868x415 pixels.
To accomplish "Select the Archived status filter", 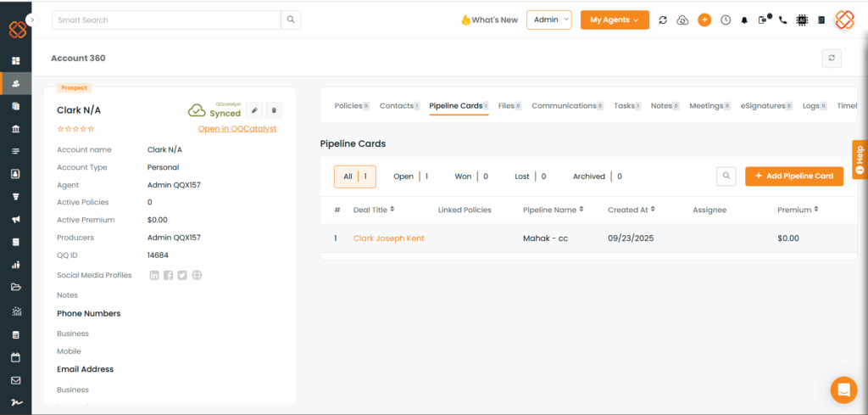I will coord(597,177).
